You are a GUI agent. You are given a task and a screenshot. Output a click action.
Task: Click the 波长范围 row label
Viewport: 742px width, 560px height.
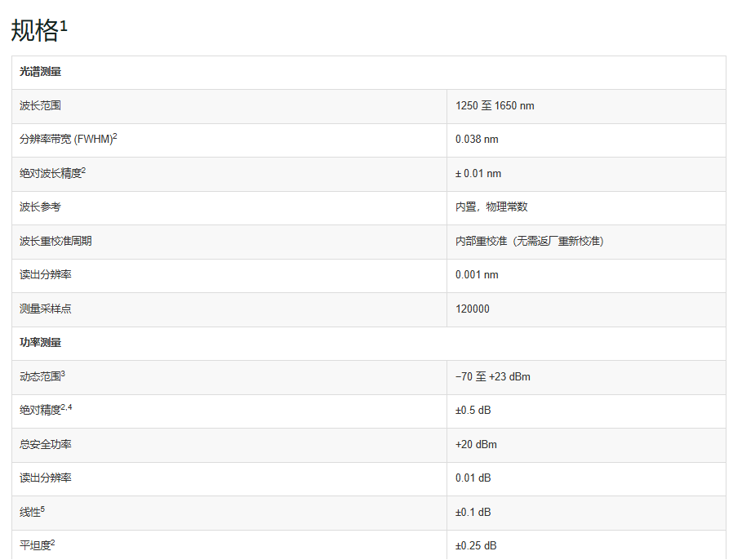40,105
